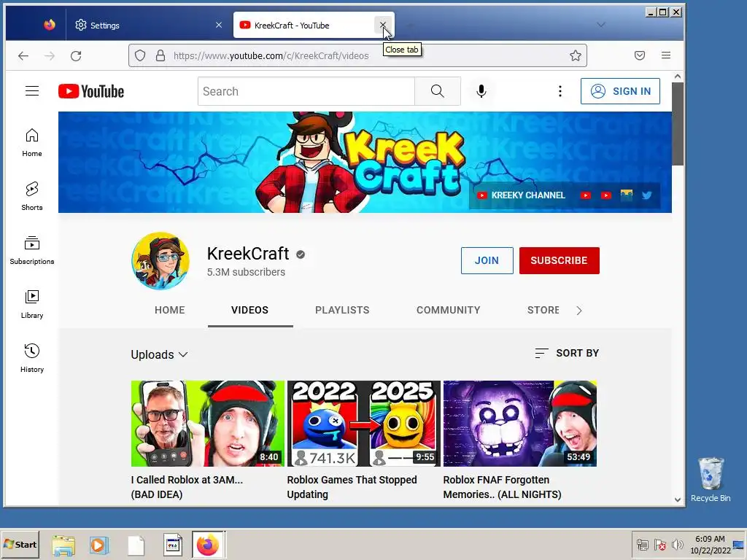Viewport: 747px width, 560px height.
Task: Open the list all tabs dropdown
Action: click(601, 25)
